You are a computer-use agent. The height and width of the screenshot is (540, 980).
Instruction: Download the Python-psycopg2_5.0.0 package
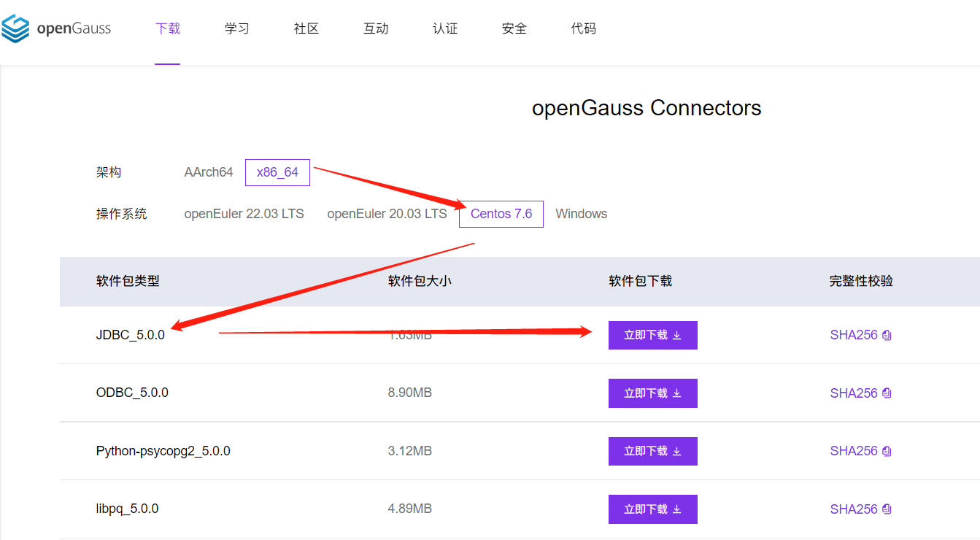pyautogui.click(x=653, y=451)
